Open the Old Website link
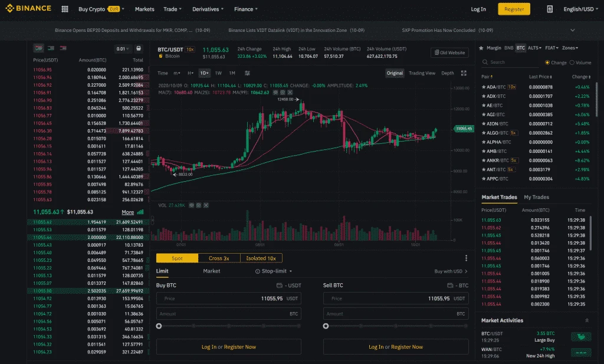Screen dimensions: 604x364 (x=449, y=52)
